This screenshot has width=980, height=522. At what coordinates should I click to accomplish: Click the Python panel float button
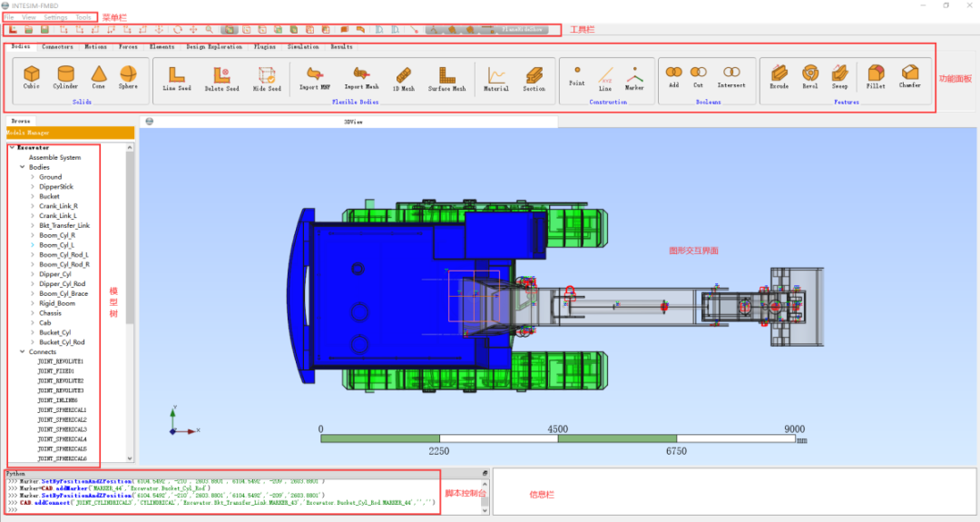pos(485,473)
